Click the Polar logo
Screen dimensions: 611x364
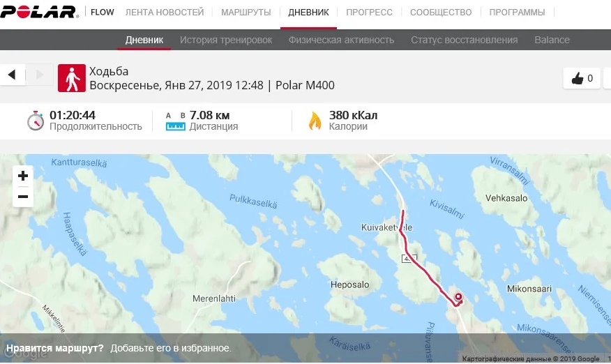(39, 12)
